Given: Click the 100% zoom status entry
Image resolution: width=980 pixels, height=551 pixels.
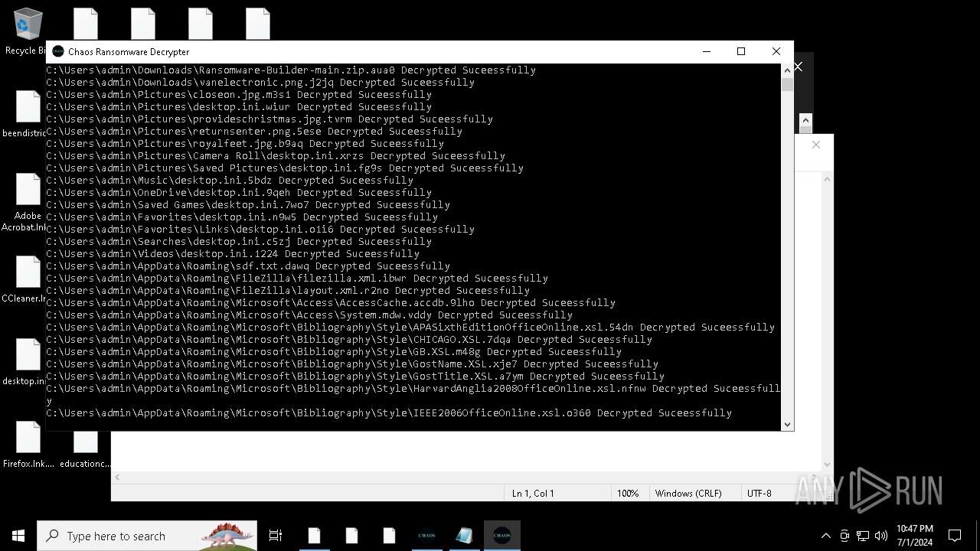Looking at the screenshot, I should pyautogui.click(x=628, y=494).
